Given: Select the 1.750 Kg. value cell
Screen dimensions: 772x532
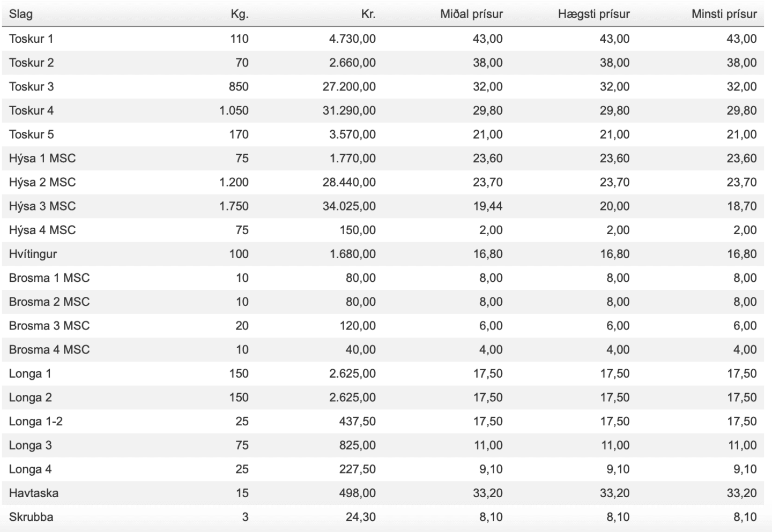Looking at the screenshot, I should point(234,206).
